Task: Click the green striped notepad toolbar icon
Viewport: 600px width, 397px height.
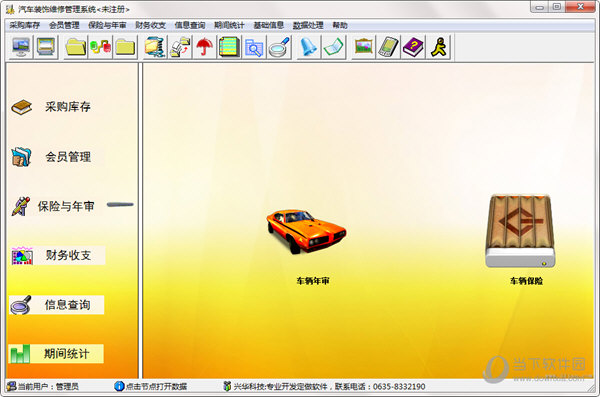Action: [229, 47]
